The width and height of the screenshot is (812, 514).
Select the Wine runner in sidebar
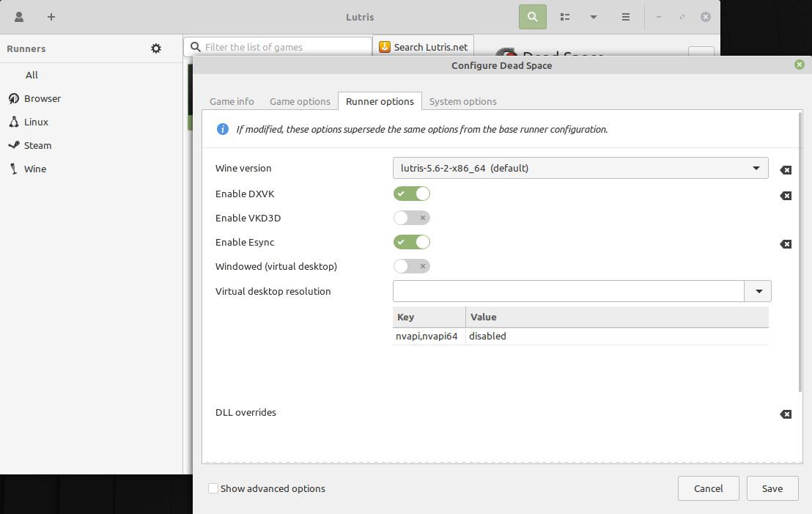pyautogui.click(x=34, y=169)
